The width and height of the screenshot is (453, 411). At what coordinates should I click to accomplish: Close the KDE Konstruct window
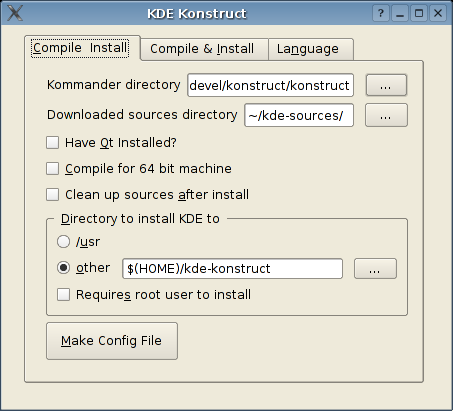[x=438, y=13]
